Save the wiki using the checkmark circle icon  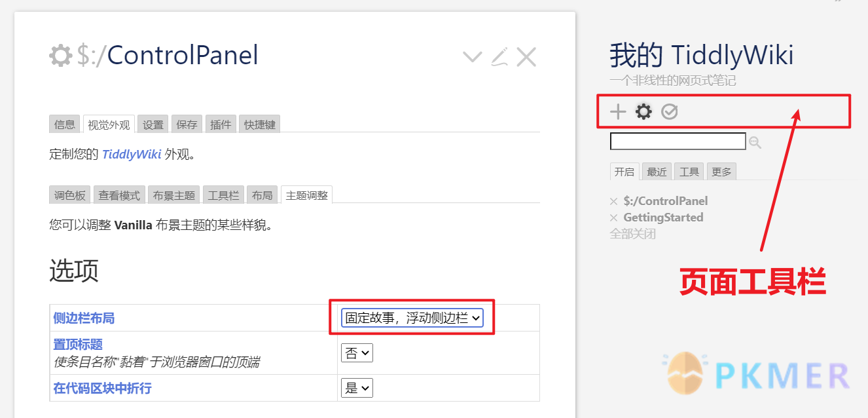click(670, 112)
